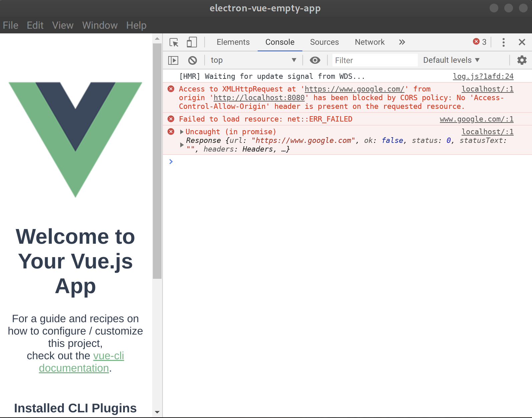Click error icon of Uncaught promise
The image size is (532, 418).
(171, 132)
